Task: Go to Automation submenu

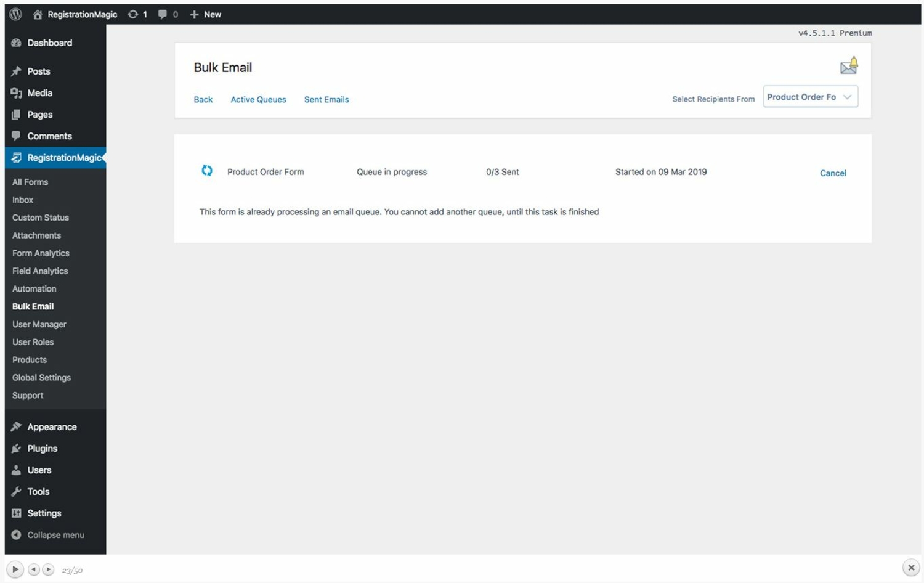Action: [34, 289]
